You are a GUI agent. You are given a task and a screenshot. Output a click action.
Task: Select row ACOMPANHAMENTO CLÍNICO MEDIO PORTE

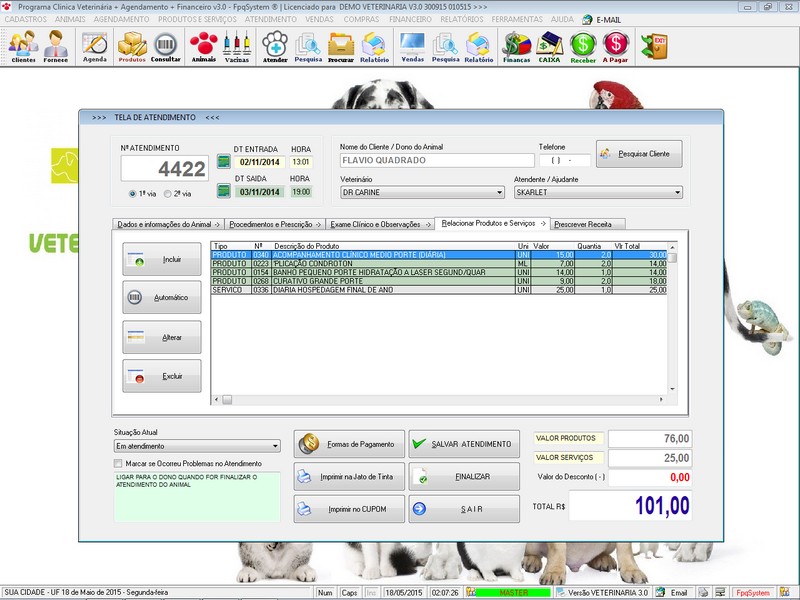(x=439, y=255)
